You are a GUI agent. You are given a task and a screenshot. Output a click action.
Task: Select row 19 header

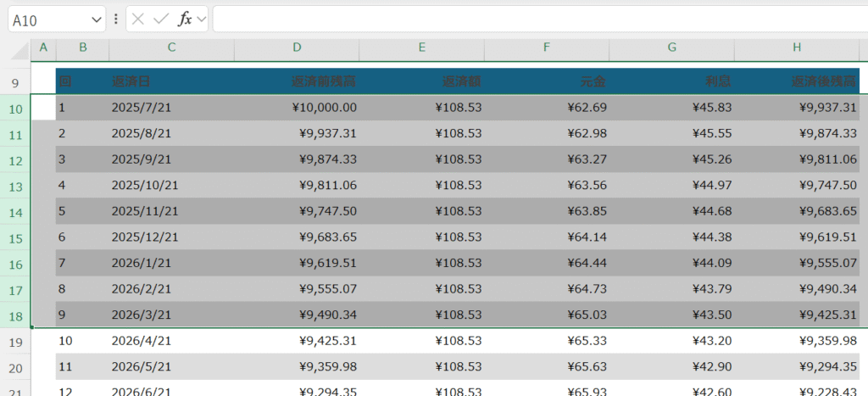[15, 343]
